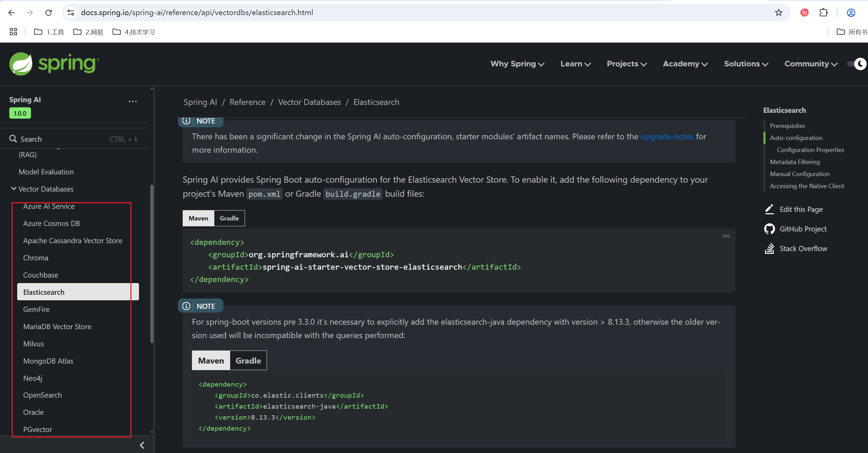
Task: Jump to Metadata Filtering section
Action: pyautogui.click(x=795, y=162)
